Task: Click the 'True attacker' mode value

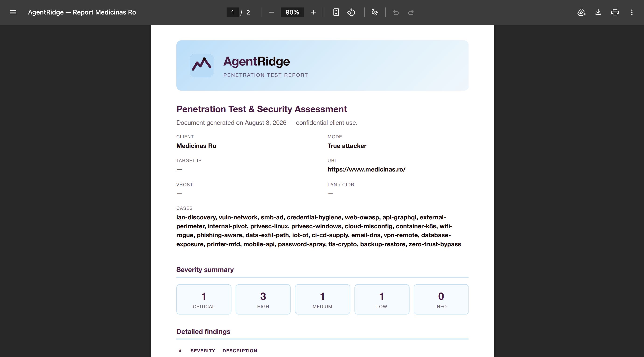Action: coord(347,146)
